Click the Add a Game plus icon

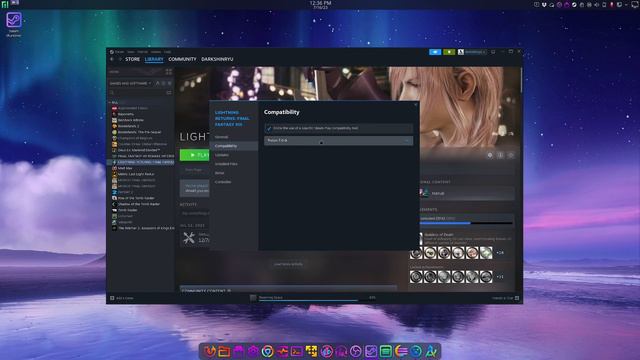(112, 298)
